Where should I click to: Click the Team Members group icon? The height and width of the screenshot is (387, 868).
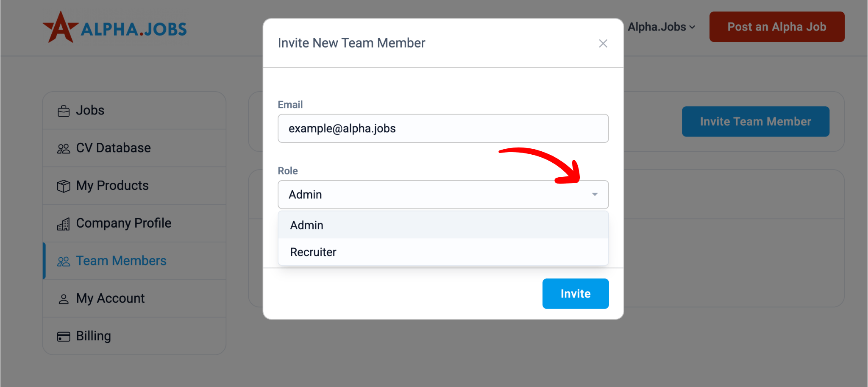coord(64,262)
